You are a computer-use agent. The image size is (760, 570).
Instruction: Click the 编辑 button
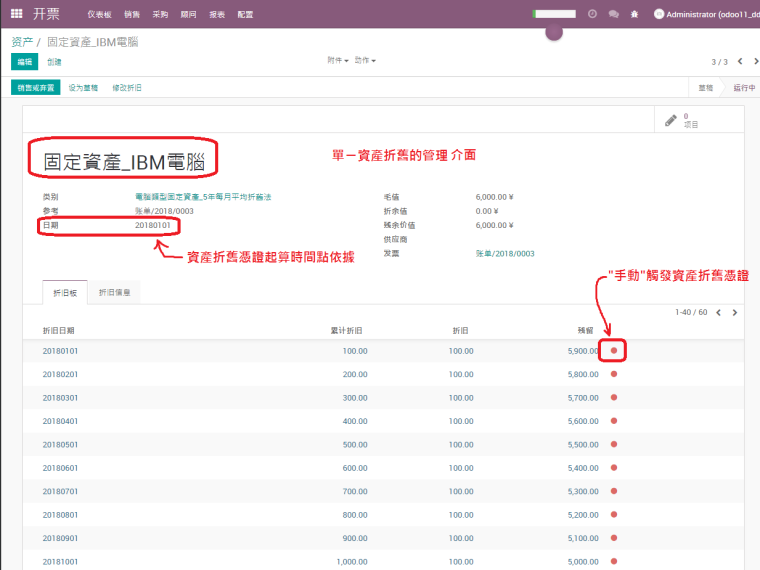pos(24,62)
